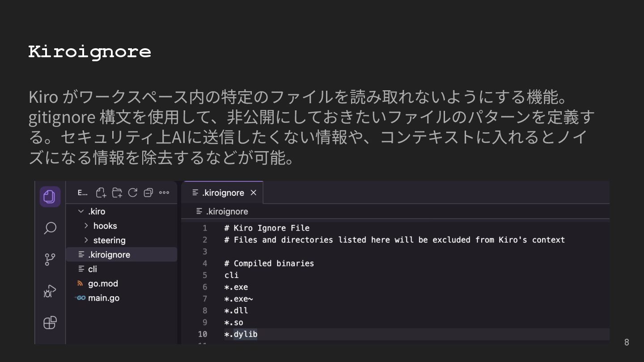
Task: Select the cli file in Explorer
Action: click(x=93, y=269)
